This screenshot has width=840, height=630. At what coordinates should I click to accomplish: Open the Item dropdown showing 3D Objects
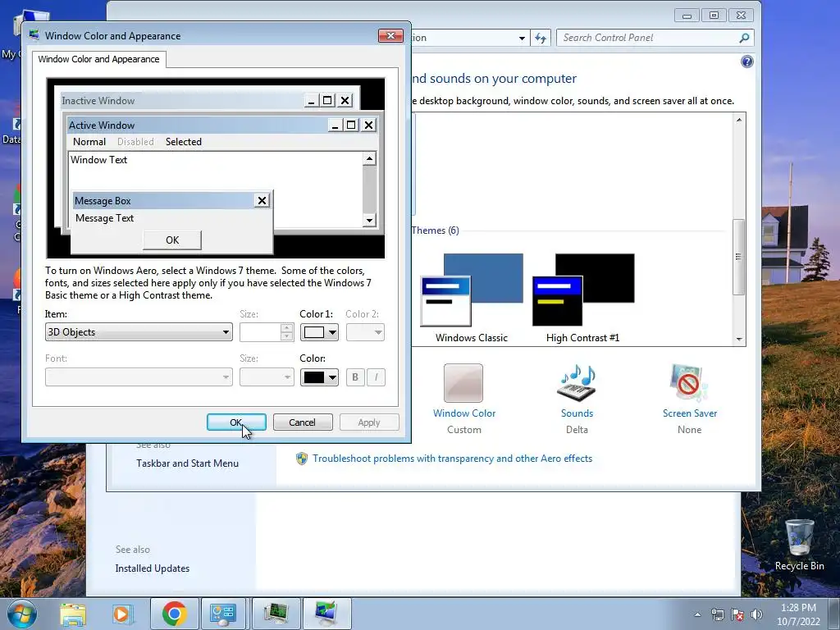pos(139,332)
